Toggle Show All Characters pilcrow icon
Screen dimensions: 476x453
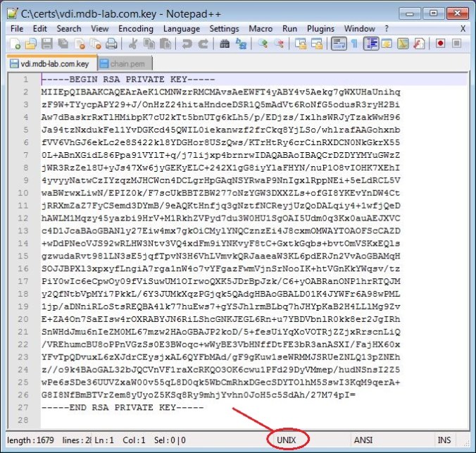[x=354, y=44]
